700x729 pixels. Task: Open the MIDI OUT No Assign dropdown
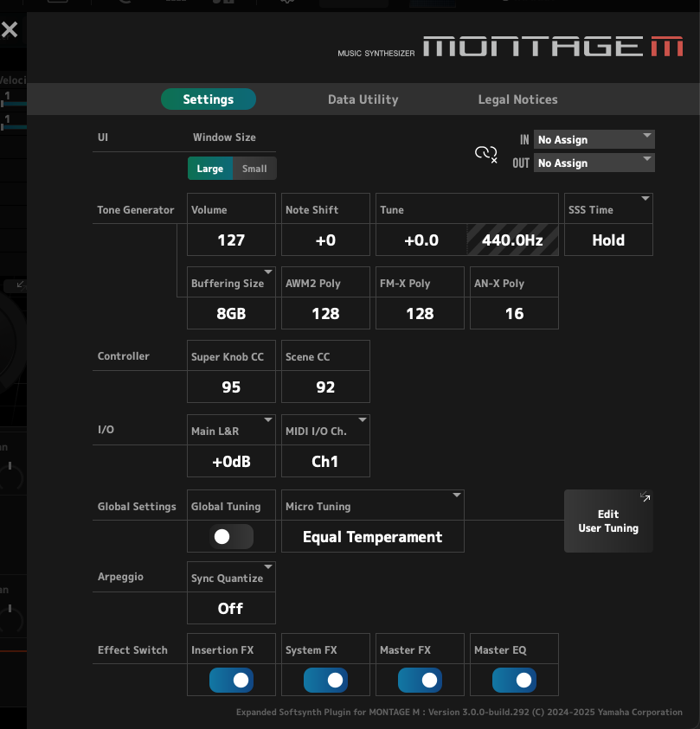click(x=594, y=163)
